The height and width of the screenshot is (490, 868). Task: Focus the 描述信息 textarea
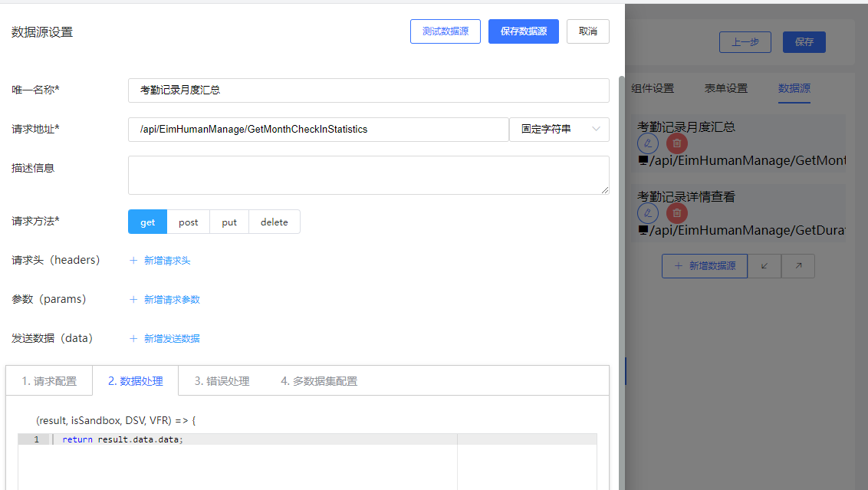pos(369,175)
